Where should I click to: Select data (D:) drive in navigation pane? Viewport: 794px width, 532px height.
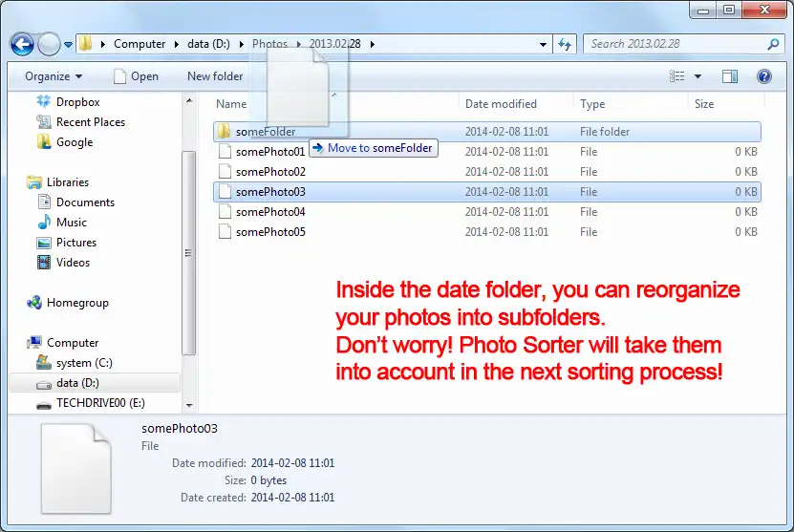click(77, 383)
